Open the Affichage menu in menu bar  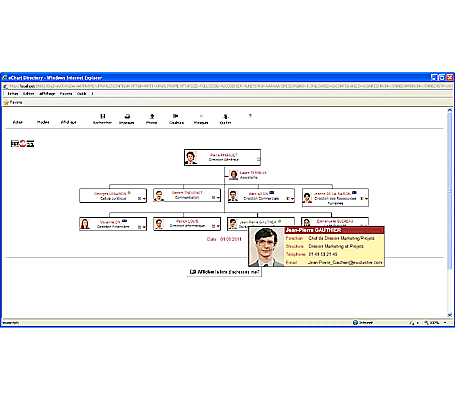47,94
